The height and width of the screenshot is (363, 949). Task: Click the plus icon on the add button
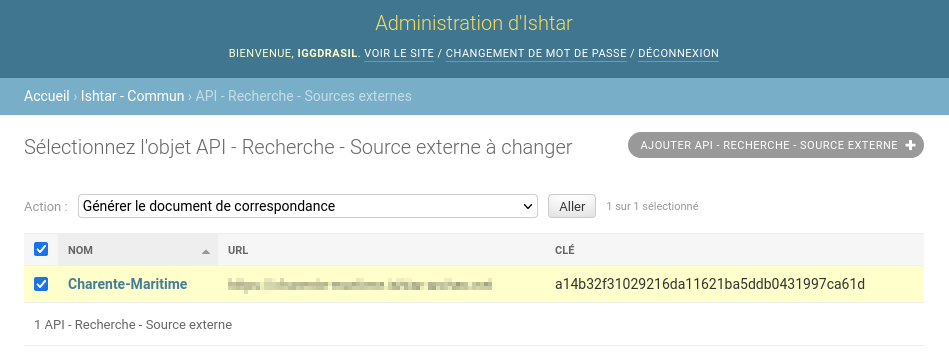point(910,145)
